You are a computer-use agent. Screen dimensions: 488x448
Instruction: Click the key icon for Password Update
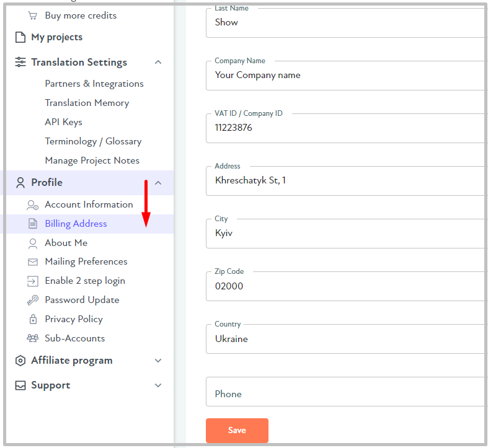[33, 301]
